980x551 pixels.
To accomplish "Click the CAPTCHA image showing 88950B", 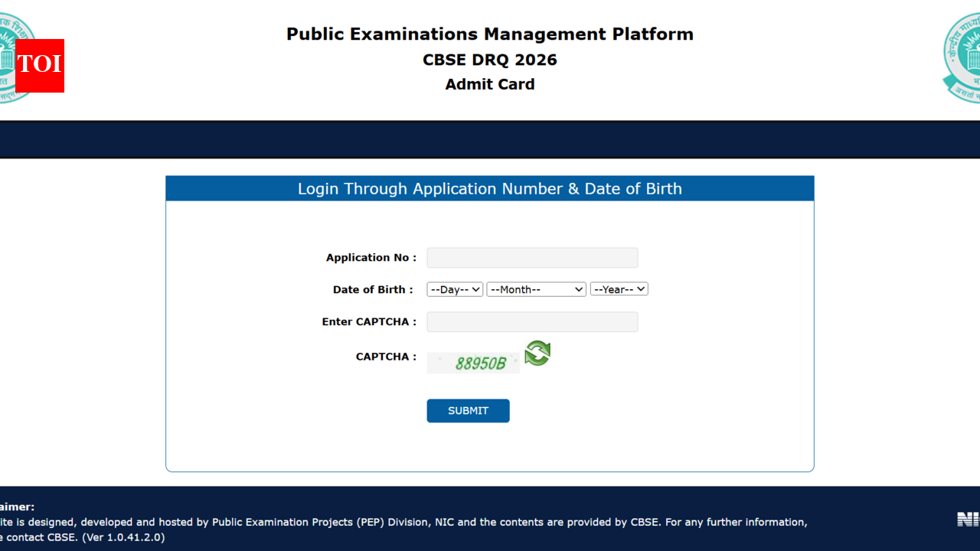I will (472, 363).
